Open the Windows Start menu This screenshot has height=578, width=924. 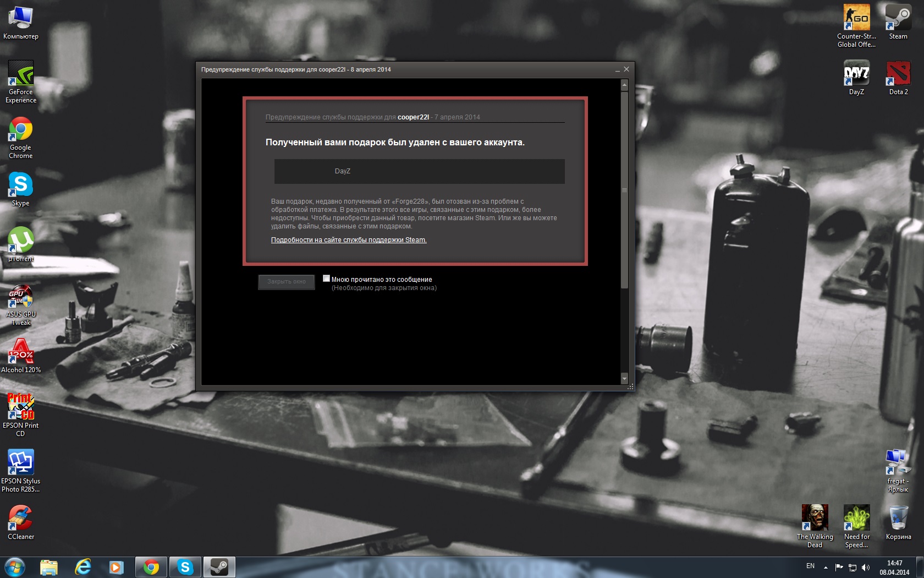(x=15, y=567)
